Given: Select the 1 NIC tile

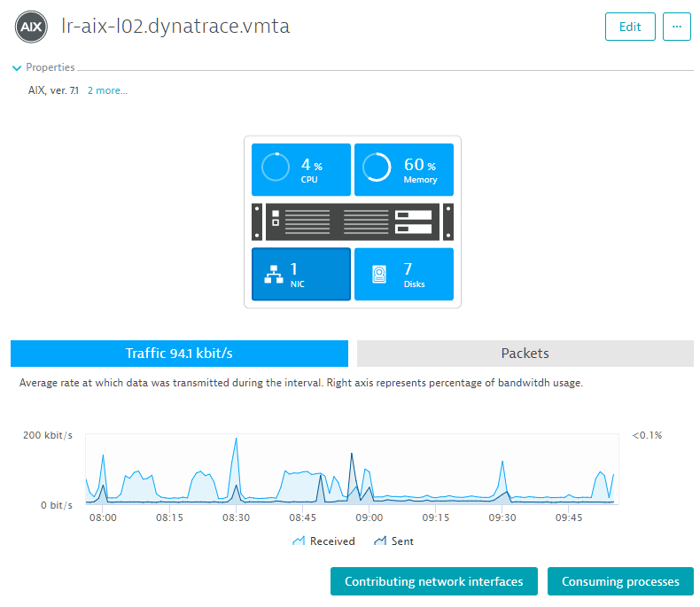Looking at the screenshot, I should click(301, 274).
